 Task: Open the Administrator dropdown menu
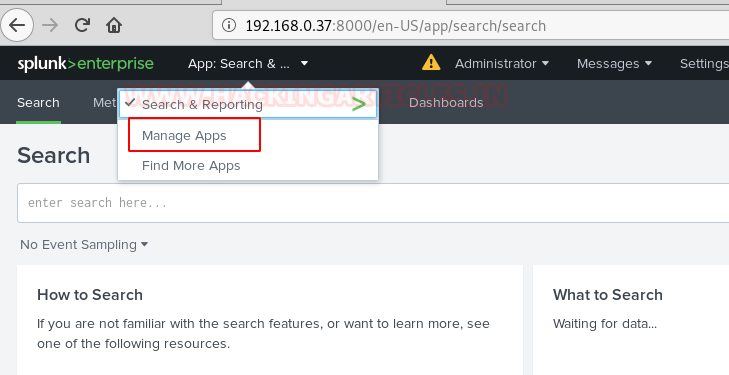pyautogui.click(x=502, y=64)
